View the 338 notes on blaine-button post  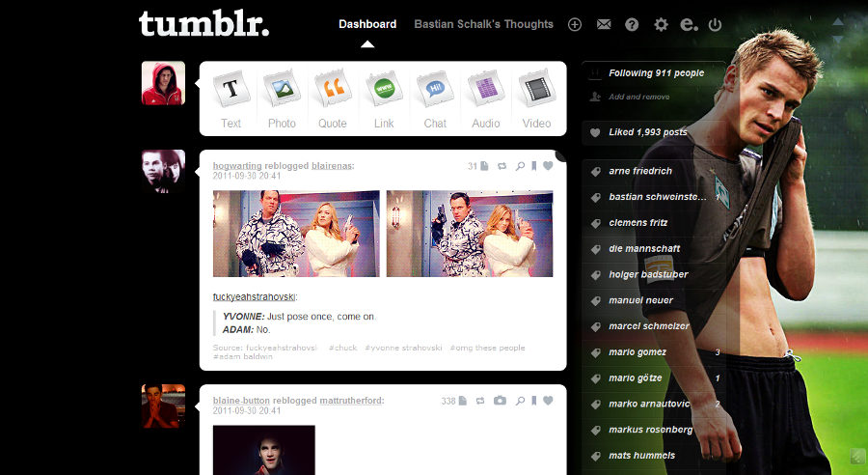coord(454,401)
